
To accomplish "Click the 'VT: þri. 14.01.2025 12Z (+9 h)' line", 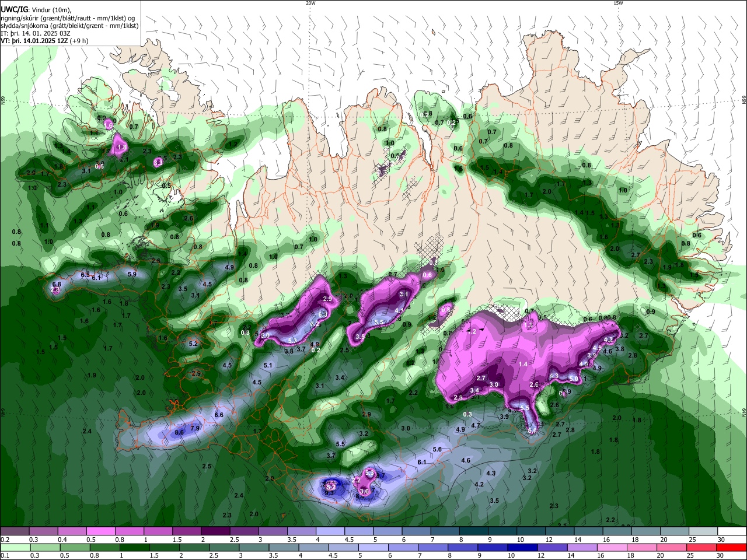I will (x=45, y=41).
